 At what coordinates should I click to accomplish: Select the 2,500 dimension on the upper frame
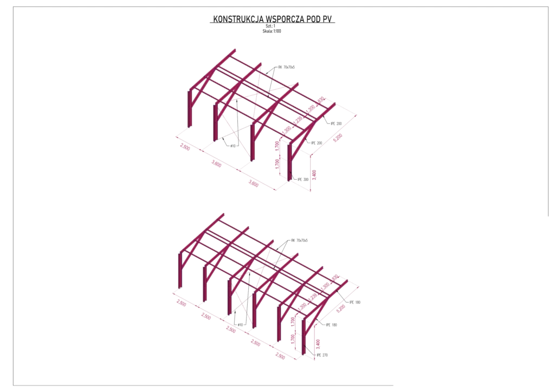(185, 146)
